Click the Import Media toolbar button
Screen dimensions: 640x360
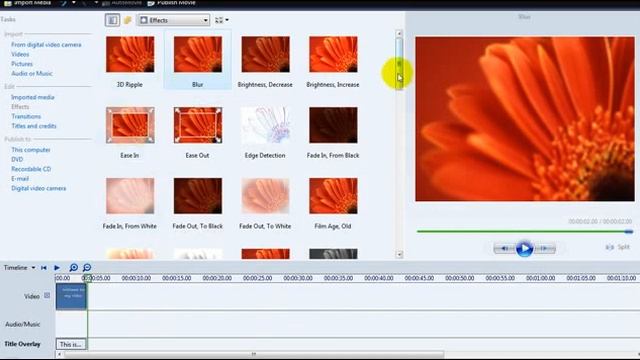pyautogui.click(x=28, y=3)
